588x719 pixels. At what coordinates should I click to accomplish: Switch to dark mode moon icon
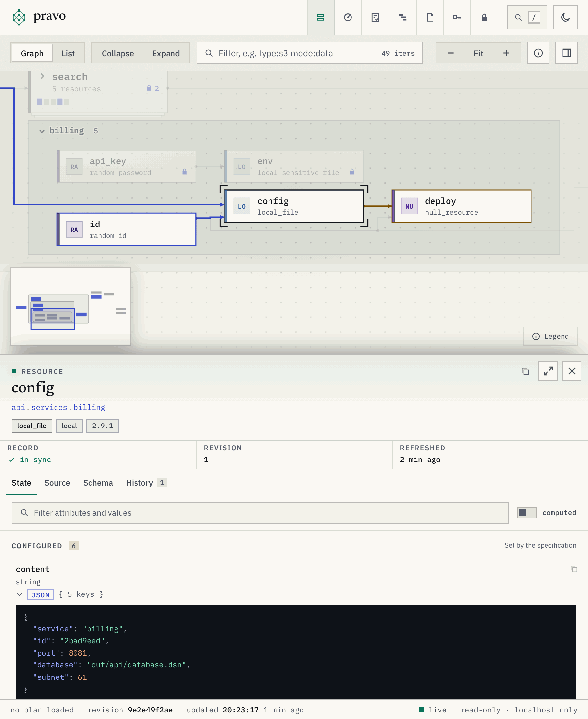coord(565,17)
